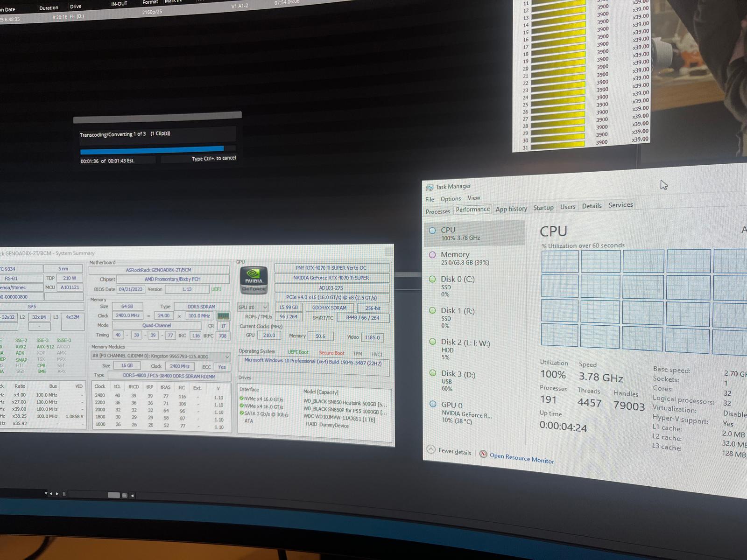The image size is (747, 560).
Task: Switch to the Processes tab
Action: (x=437, y=211)
